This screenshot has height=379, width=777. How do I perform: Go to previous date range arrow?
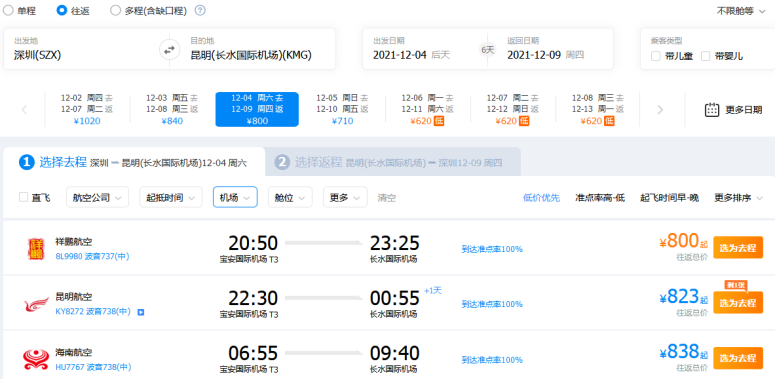coord(24,110)
